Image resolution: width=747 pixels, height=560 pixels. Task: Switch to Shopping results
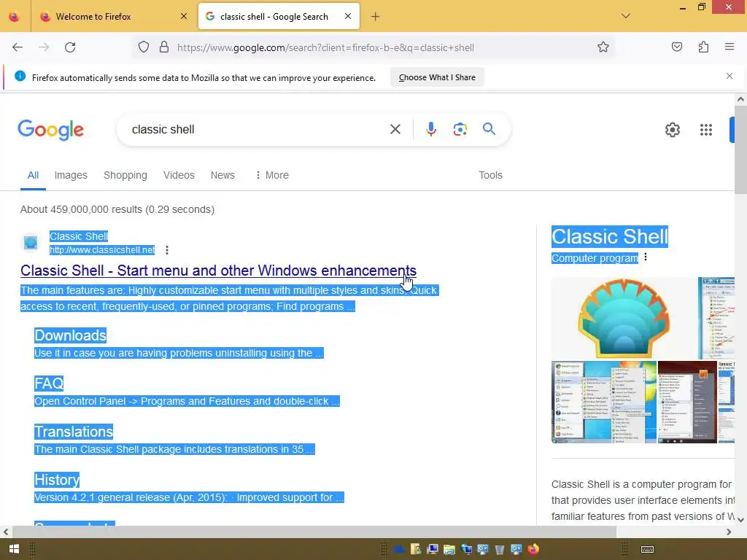pos(125,175)
